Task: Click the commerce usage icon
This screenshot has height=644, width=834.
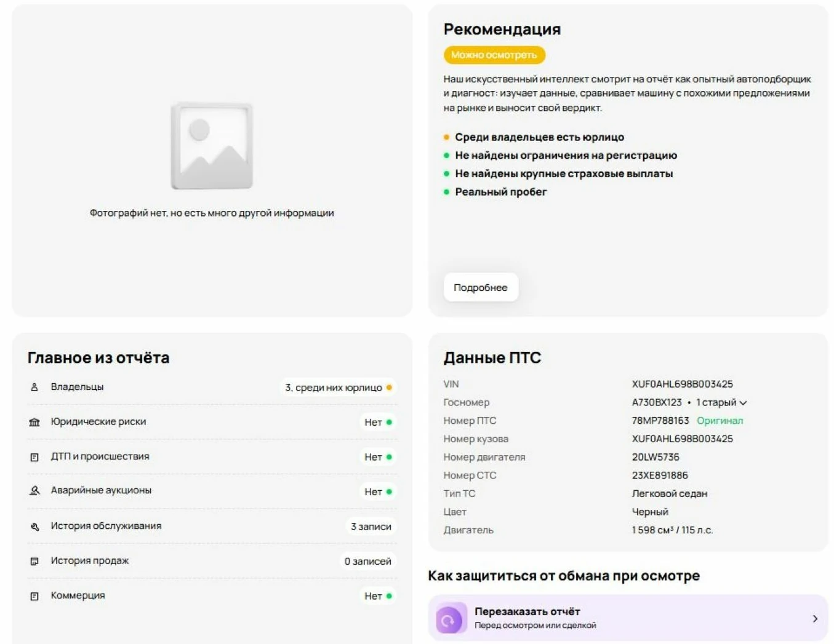Action: click(x=34, y=596)
